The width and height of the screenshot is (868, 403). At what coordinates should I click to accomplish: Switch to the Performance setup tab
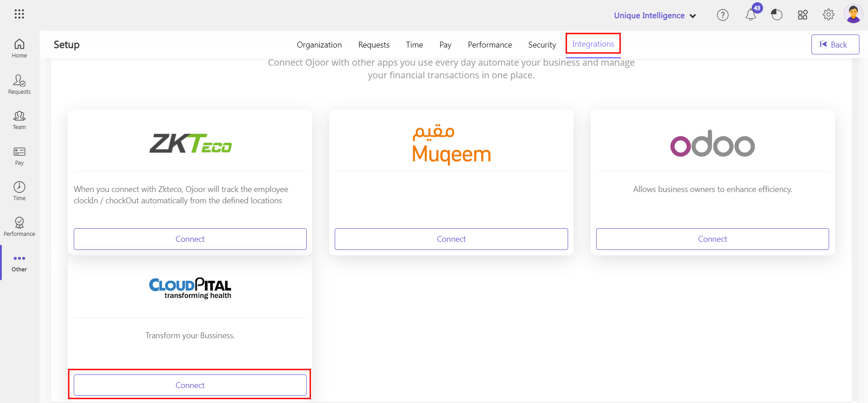490,45
